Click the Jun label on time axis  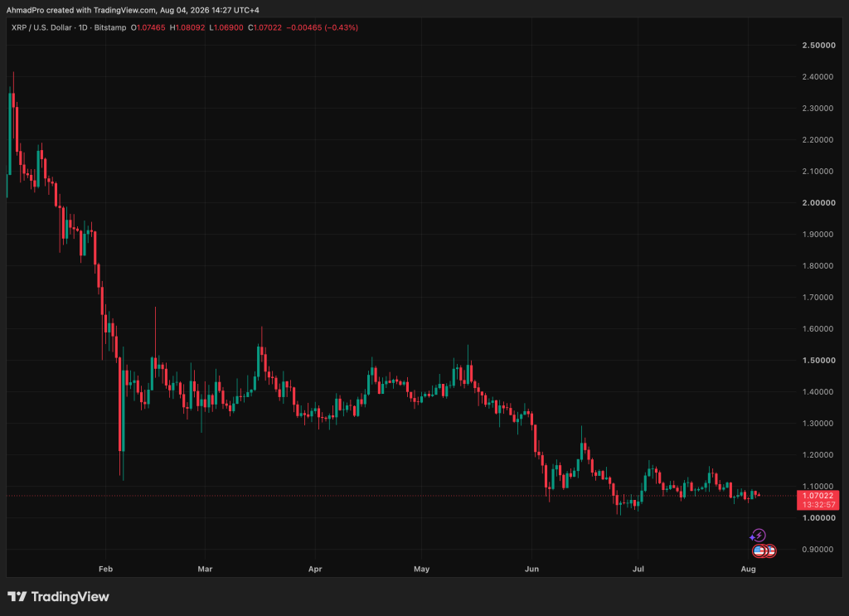531,569
